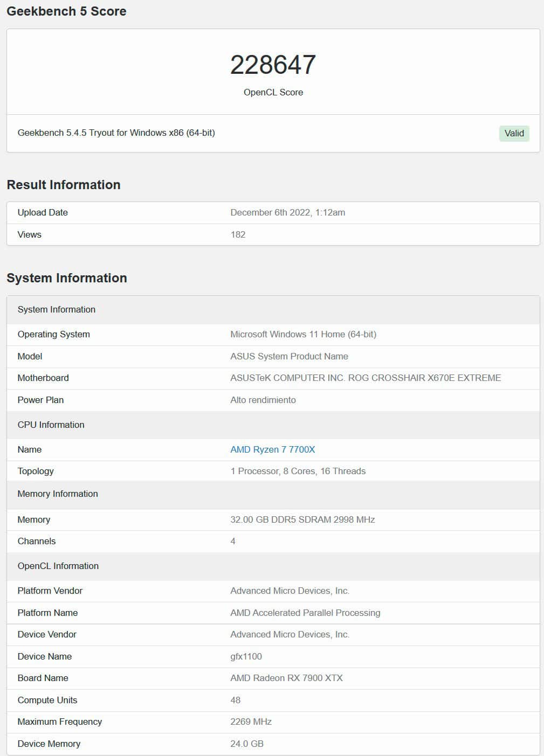
Task: Click the Views count 182
Action: [x=238, y=234]
